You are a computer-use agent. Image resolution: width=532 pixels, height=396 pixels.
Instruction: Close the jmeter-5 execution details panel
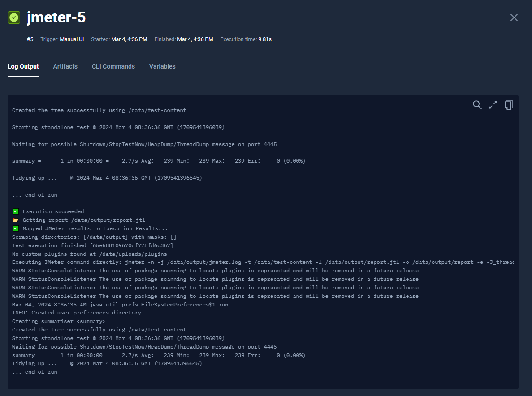click(514, 17)
